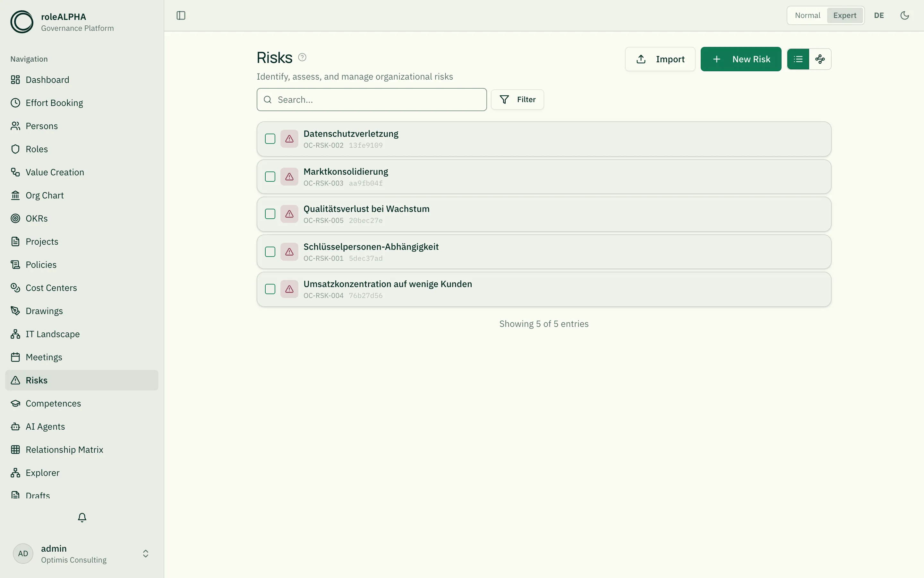The width and height of the screenshot is (924, 578).
Task: Check the Schlüsselpersonen-Abhängigkeit checkbox
Action: click(270, 251)
